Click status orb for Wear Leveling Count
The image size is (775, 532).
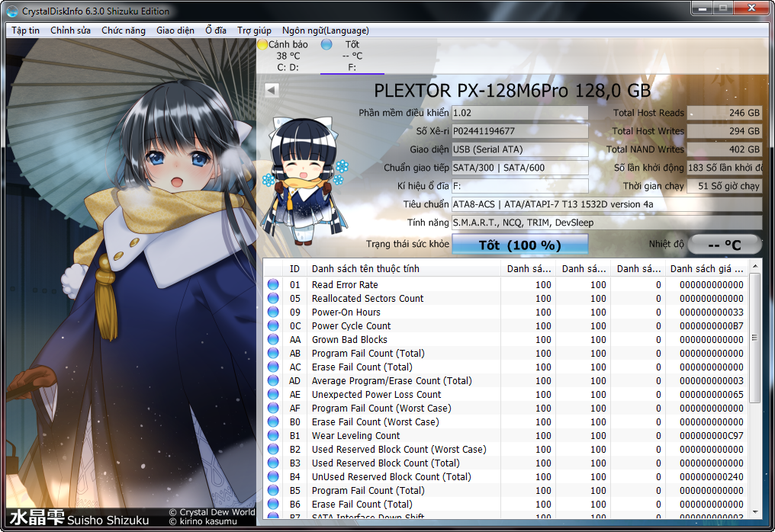[x=273, y=435]
